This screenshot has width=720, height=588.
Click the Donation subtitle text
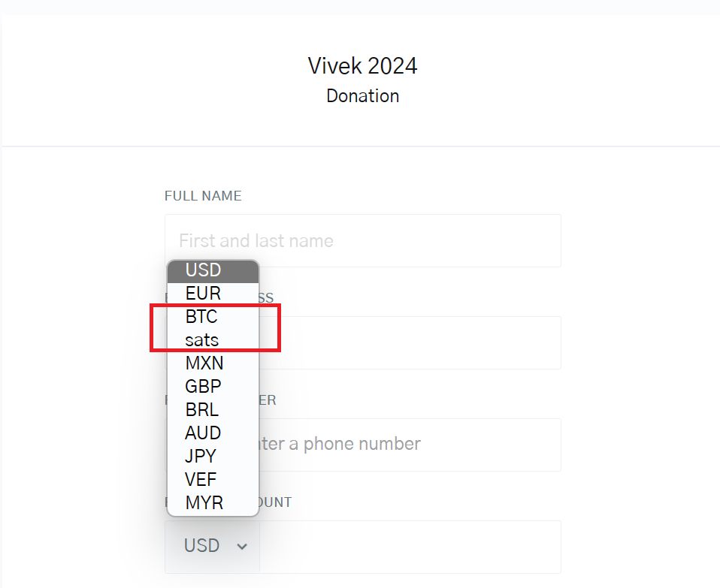click(362, 96)
